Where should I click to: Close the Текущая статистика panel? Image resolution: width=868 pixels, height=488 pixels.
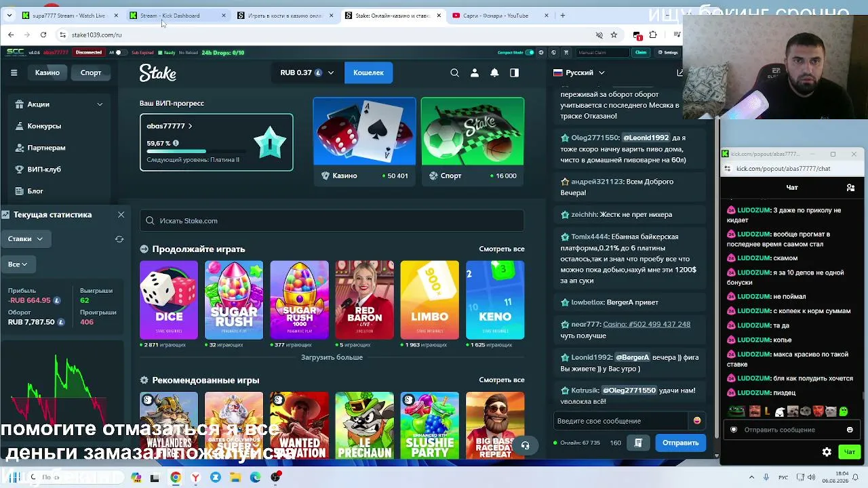[121, 214]
